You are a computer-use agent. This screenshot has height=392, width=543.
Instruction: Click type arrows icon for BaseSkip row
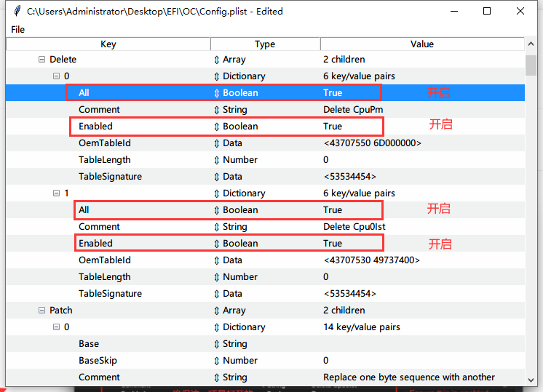coord(216,361)
